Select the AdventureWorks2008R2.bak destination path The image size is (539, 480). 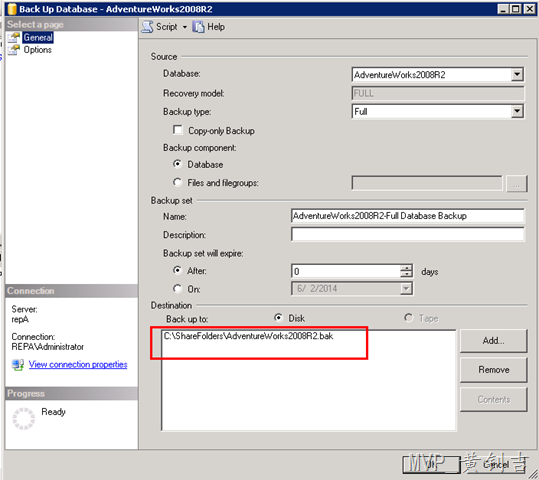[x=248, y=336]
